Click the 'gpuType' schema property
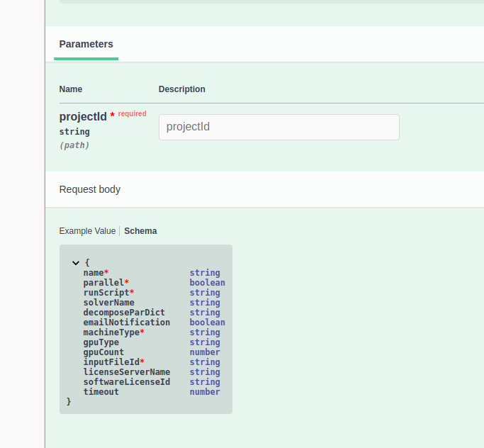 tap(101, 342)
